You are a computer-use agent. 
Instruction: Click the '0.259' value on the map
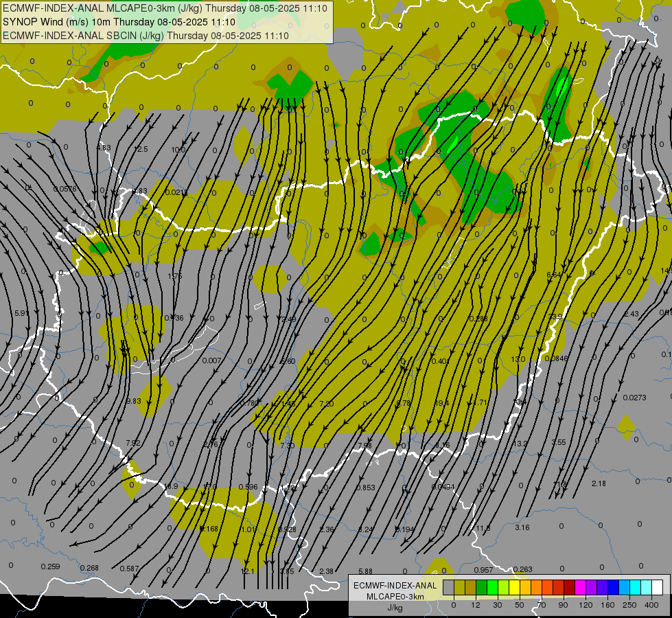[x=50, y=566]
